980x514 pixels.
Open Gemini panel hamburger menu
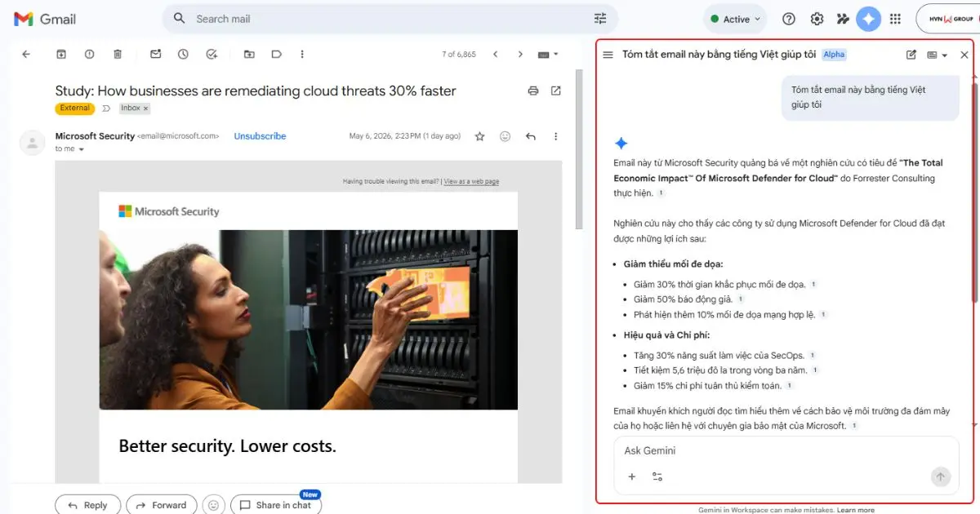(x=608, y=55)
